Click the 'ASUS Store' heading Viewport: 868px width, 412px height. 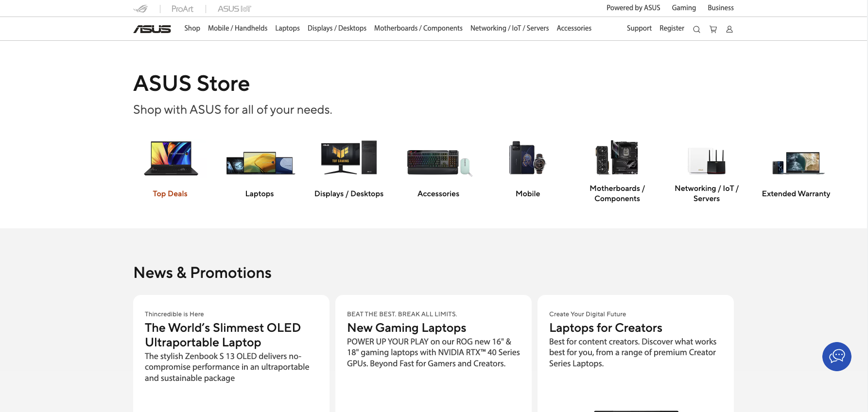point(191,84)
